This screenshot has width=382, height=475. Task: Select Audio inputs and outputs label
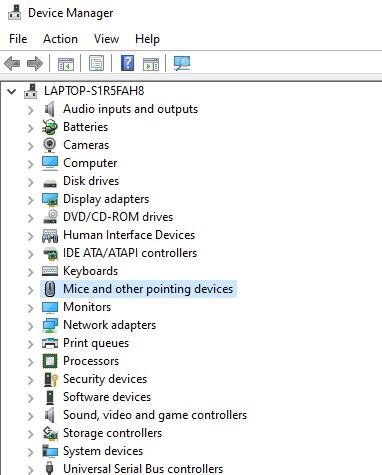[x=130, y=109]
